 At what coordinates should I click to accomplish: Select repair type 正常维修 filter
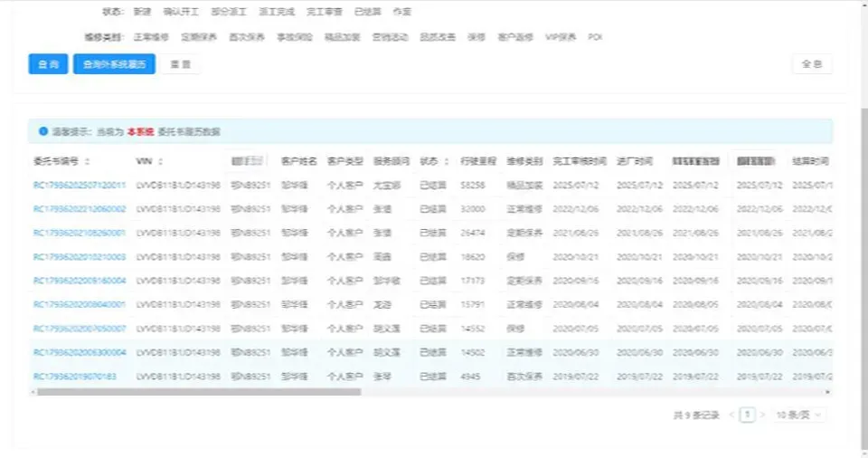click(x=151, y=37)
